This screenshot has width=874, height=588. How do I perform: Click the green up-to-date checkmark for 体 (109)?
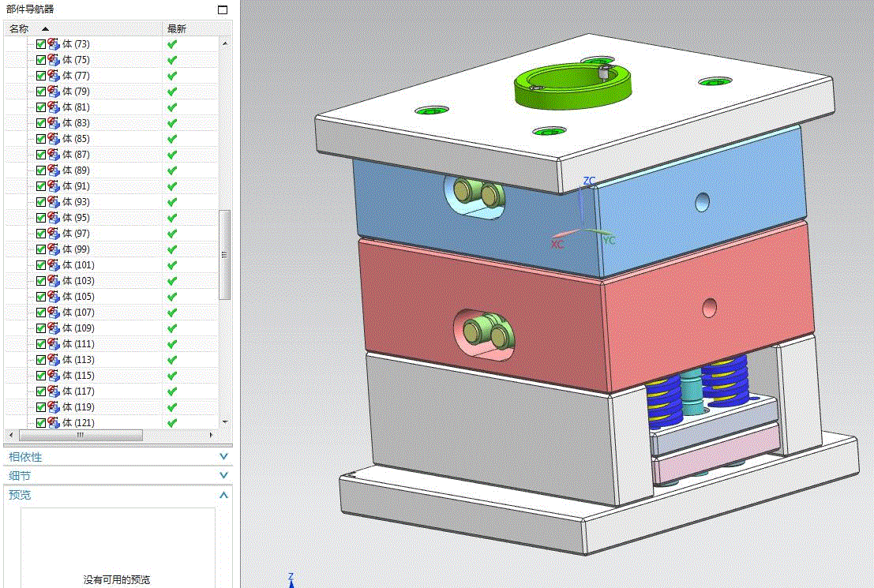click(172, 328)
